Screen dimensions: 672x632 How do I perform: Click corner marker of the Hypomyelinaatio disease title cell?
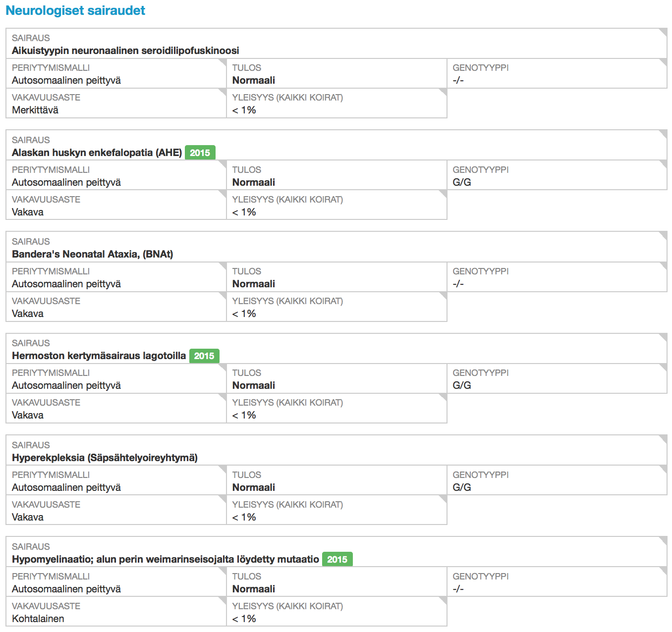point(664,540)
